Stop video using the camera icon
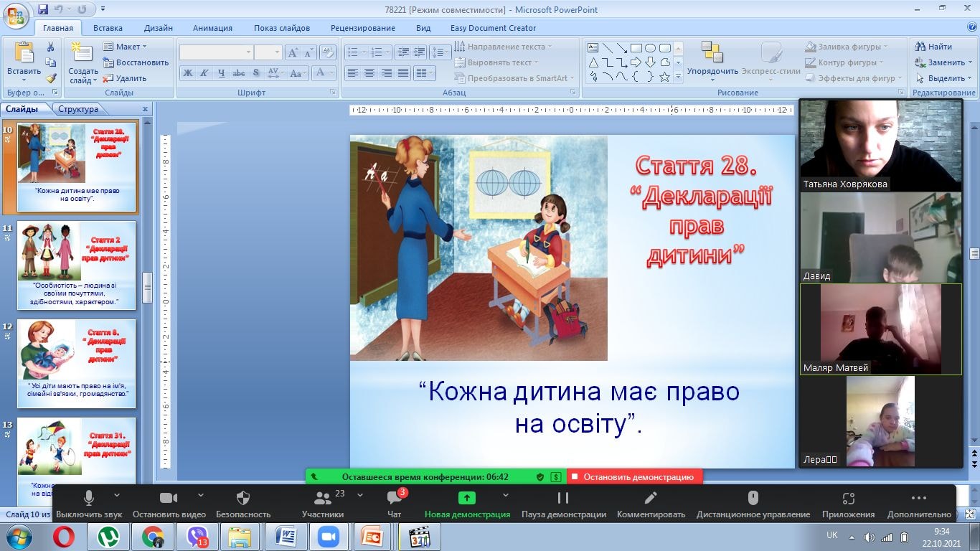Viewport: 980px width, 551px height. [169, 498]
